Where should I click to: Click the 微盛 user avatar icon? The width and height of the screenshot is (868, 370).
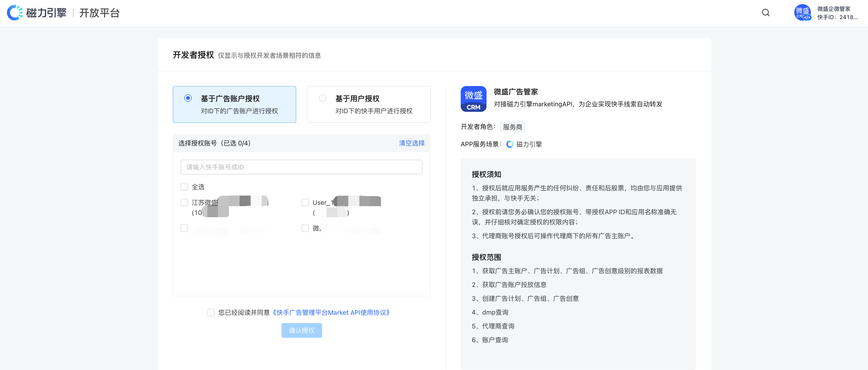point(803,13)
